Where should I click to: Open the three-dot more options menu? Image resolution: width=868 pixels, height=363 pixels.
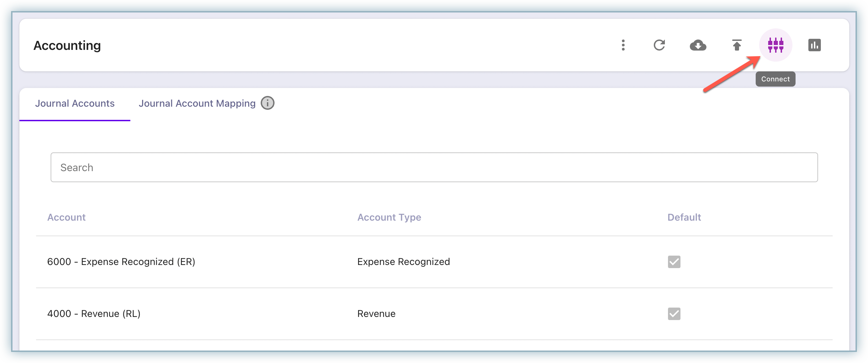tap(623, 45)
